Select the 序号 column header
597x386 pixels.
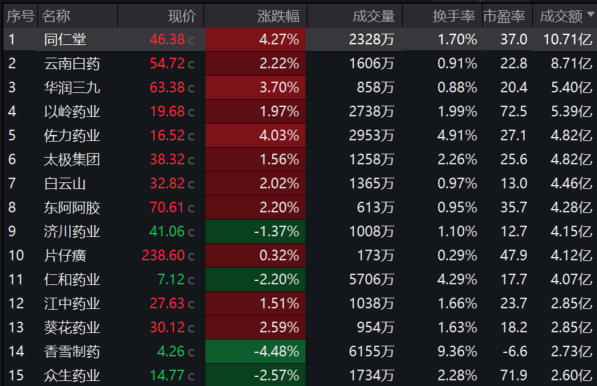pos(20,16)
